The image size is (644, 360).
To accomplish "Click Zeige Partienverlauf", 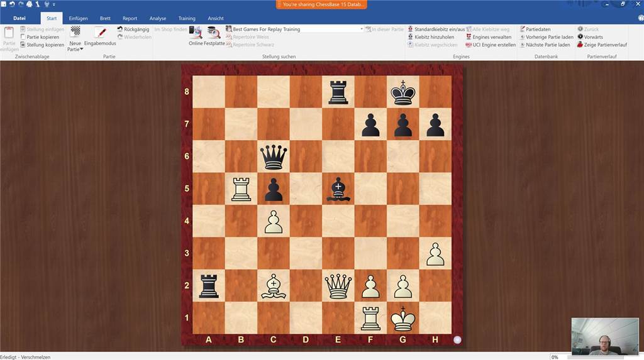I will point(602,45).
